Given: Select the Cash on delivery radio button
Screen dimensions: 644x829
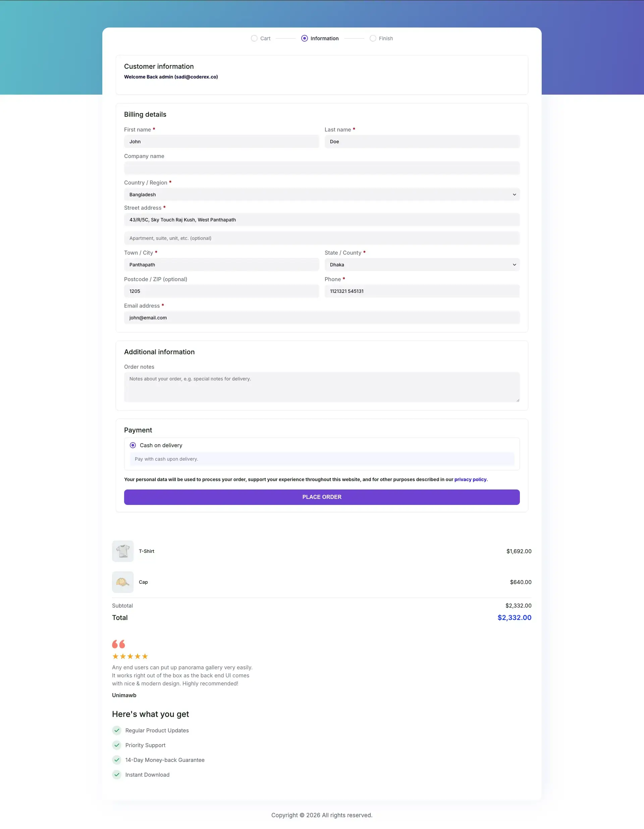Looking at the screenshot, I should [133, 445].
